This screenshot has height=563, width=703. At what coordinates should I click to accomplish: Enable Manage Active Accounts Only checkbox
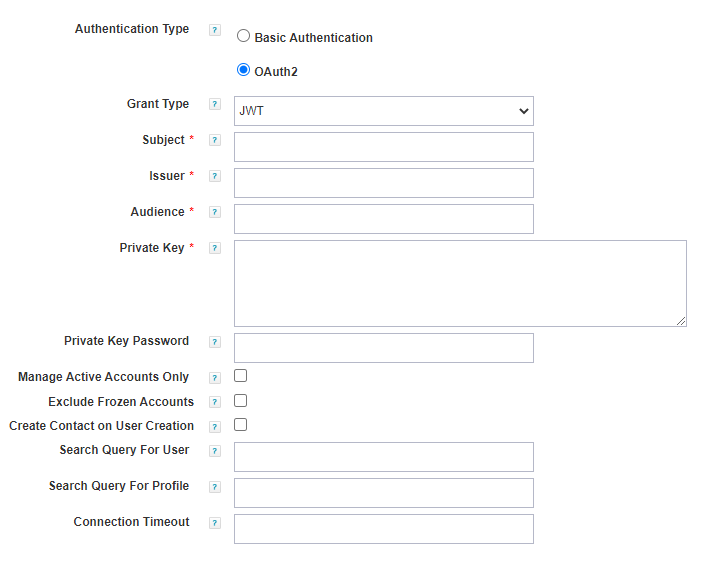tap(240, 376)
